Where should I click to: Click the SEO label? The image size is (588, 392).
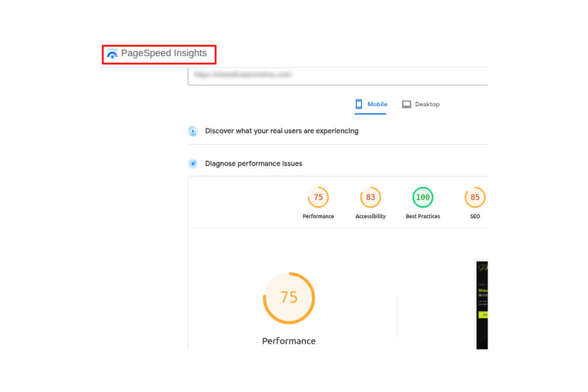pos(475,216)
